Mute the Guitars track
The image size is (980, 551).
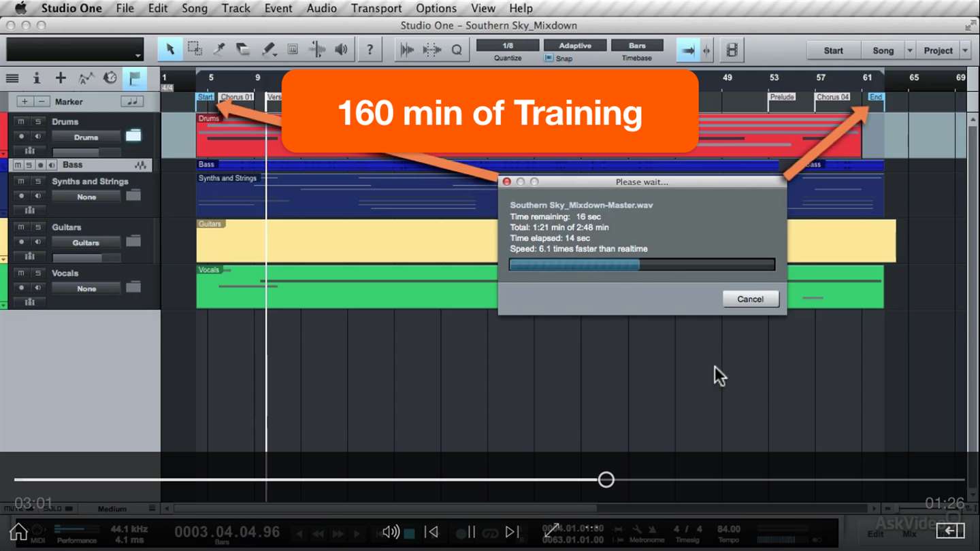click(21, 227)
